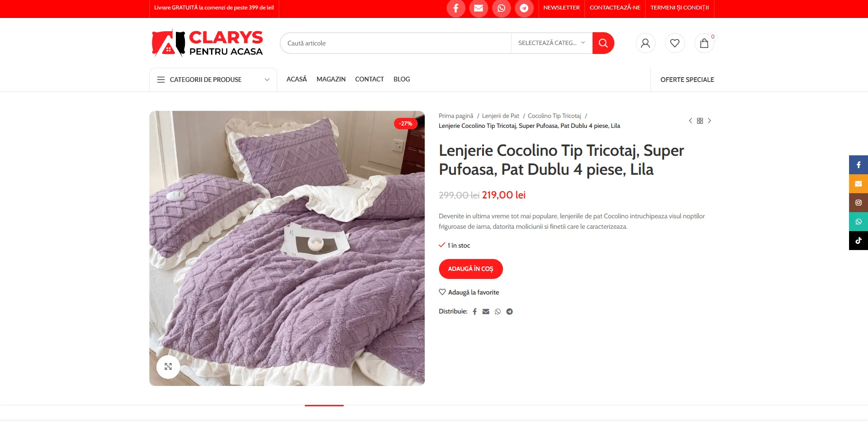Open the Selectează categ... dropdown
This screenshot has height=421, width=868.
coord(552,43)
